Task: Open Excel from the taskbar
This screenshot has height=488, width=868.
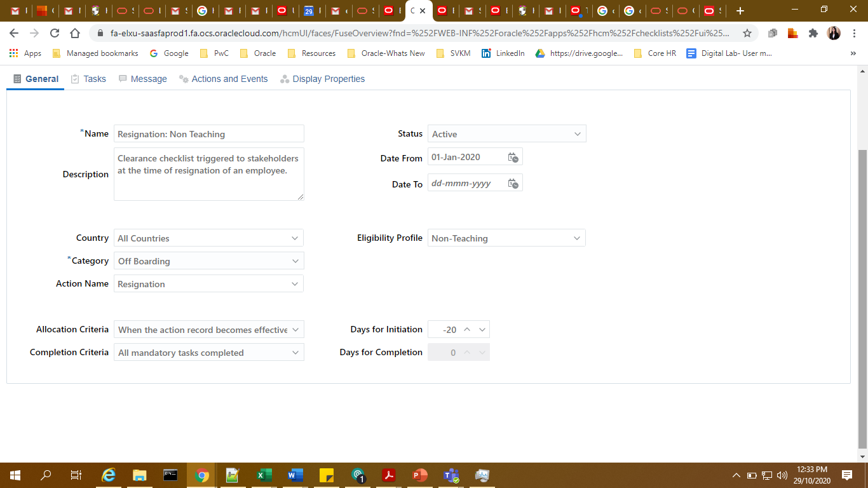Action: coord(264,475)
